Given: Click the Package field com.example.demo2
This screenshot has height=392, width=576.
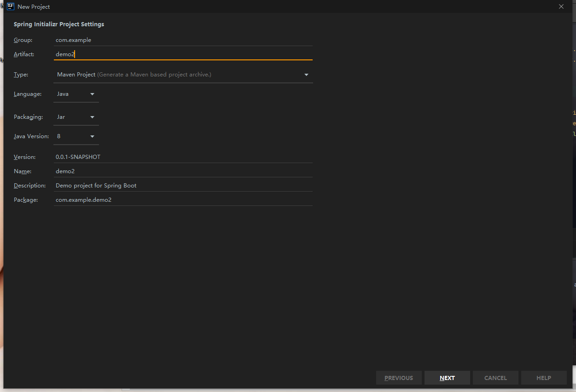Looking at the screenshot, I should (x=183, y=200).
